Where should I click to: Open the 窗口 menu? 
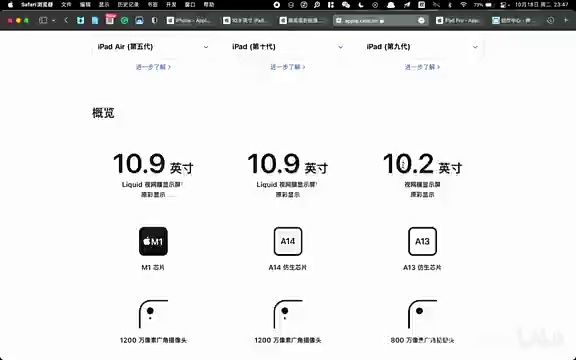click(x=190, y=5)
